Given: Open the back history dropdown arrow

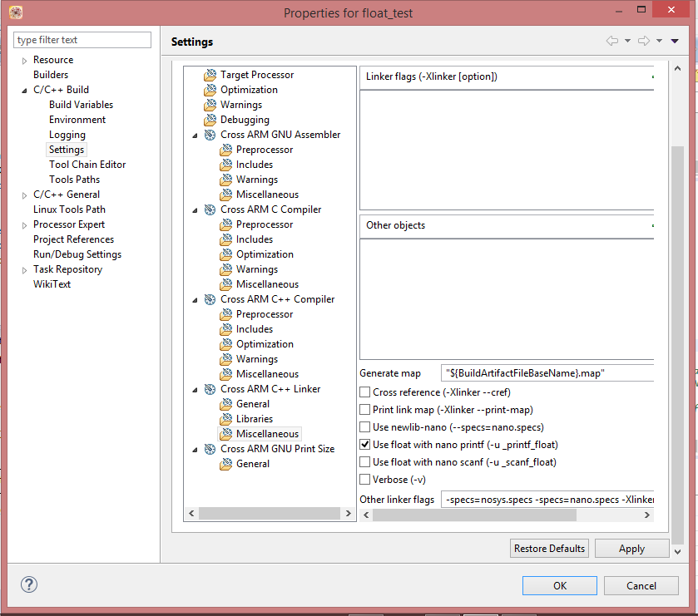Looking at the screenshot, I should click(627, 41).
